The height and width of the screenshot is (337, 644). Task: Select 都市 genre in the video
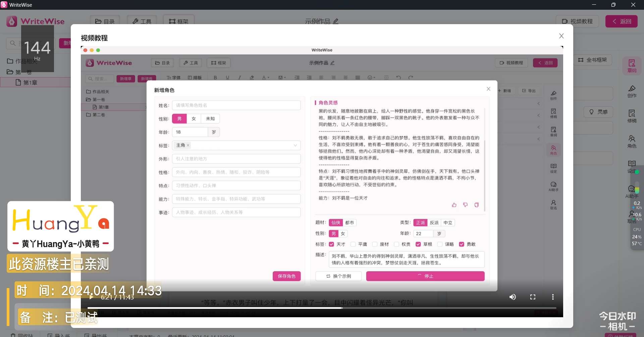click(x=350, y=223)
